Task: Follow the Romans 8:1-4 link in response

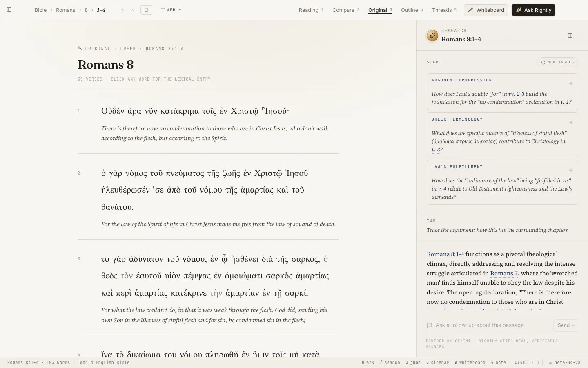Action: click(x=445, y=254)
